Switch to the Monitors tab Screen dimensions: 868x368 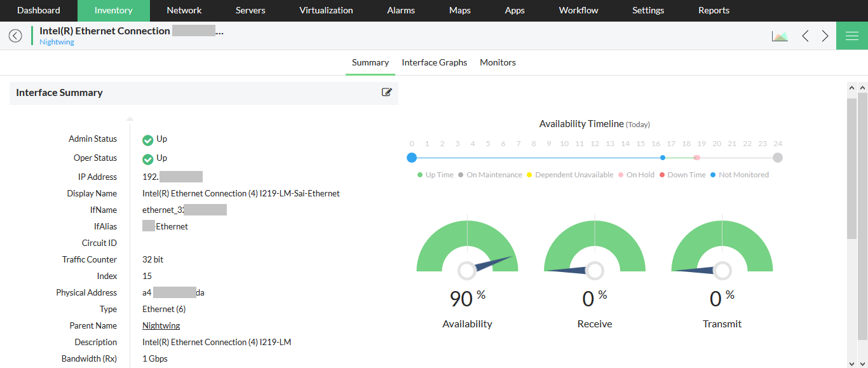[x=498, y=62]
